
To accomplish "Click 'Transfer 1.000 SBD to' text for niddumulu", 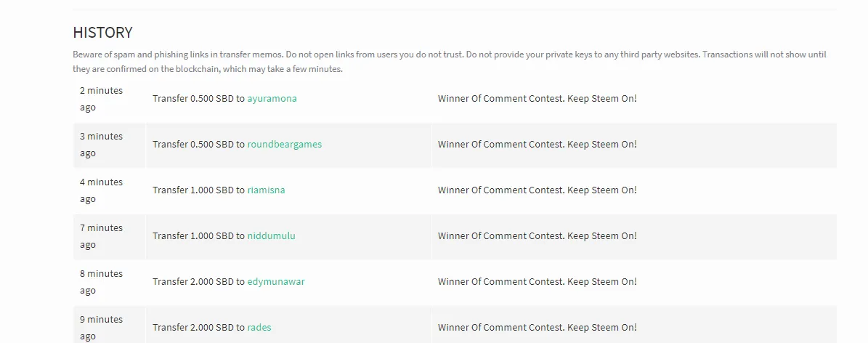I will [199, 236].
